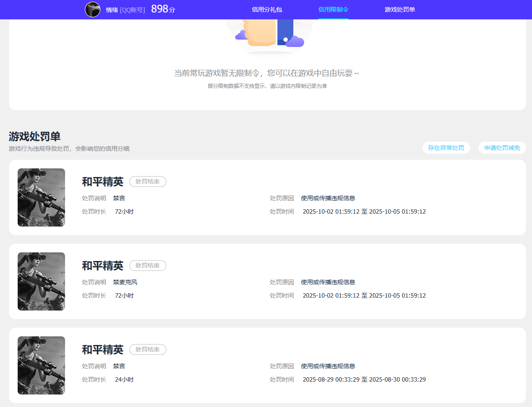Click 使用或传播违规信息 reason in 24小时 record

[x=328, y=366]
